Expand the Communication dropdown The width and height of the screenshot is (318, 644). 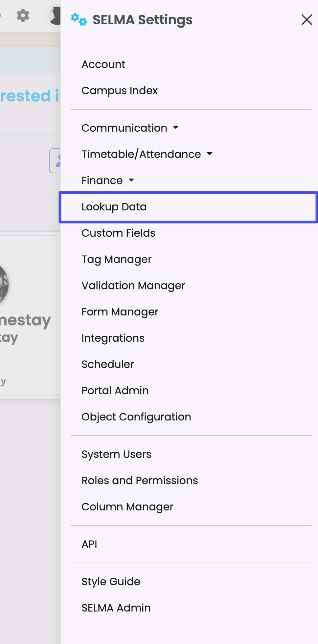tap(130, 128)
